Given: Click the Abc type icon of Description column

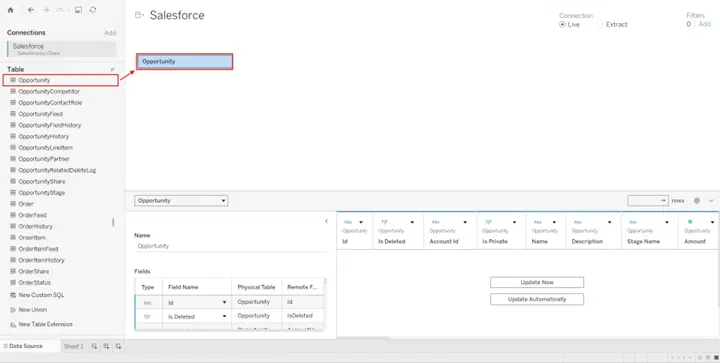Looking at the screenshot, I should point(578,222).
